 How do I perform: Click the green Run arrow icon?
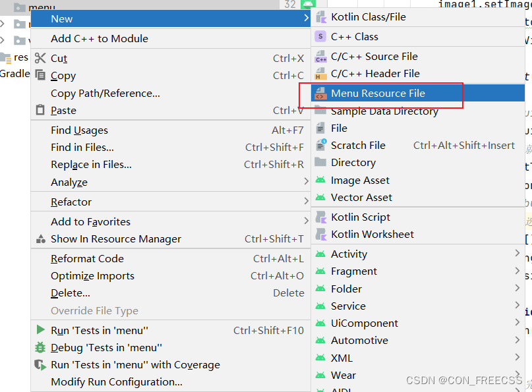click(41, 329)
